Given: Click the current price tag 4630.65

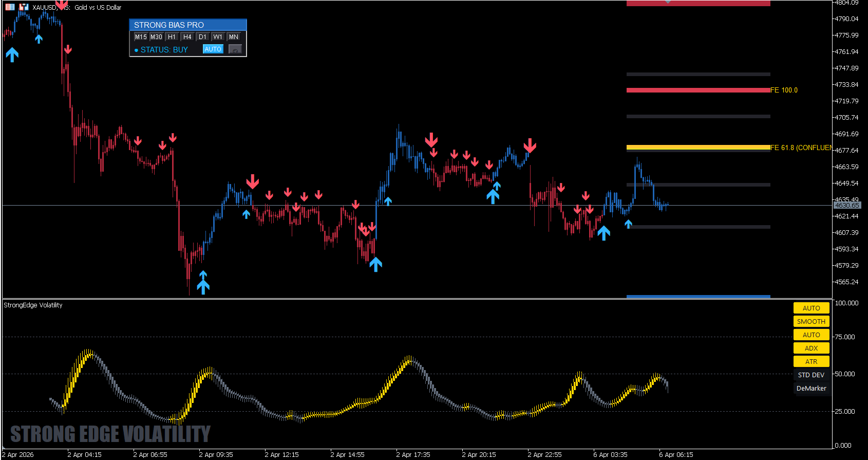Looking at the screenshot, I should click(846, 205).
